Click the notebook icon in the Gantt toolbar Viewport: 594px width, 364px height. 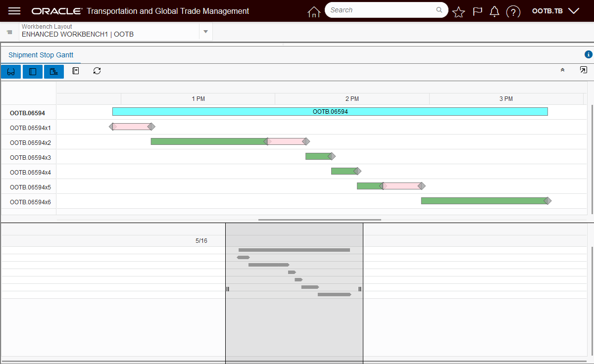pyautogui.click(x=76, y=71)
